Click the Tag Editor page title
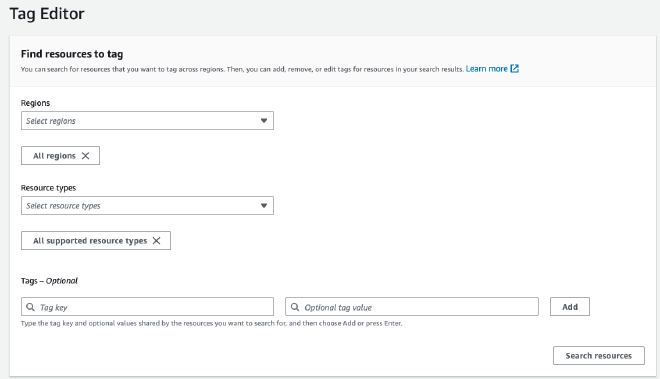The height and width of the screenshot is (379, 660). (x=47, y=14)
